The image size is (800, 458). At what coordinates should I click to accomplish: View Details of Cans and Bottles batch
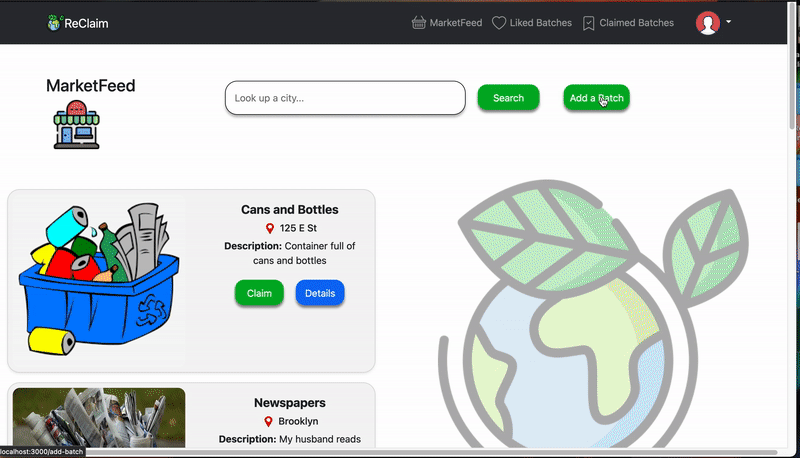pyautogui.click(x=320, y=293)
